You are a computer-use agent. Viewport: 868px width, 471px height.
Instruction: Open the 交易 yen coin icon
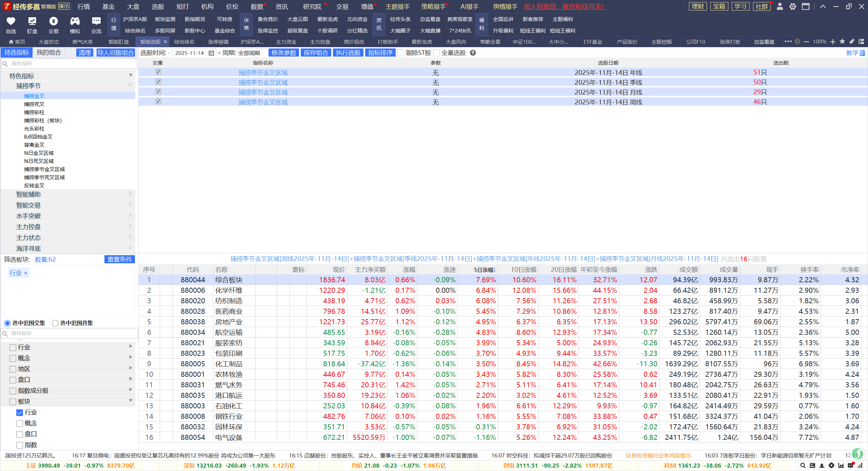(x=53, y=21)
